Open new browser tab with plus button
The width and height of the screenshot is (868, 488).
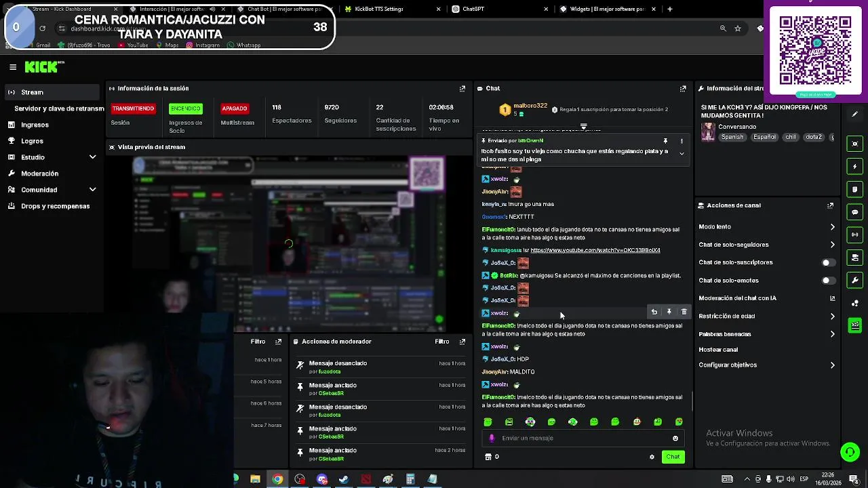(x=670, y=9)
